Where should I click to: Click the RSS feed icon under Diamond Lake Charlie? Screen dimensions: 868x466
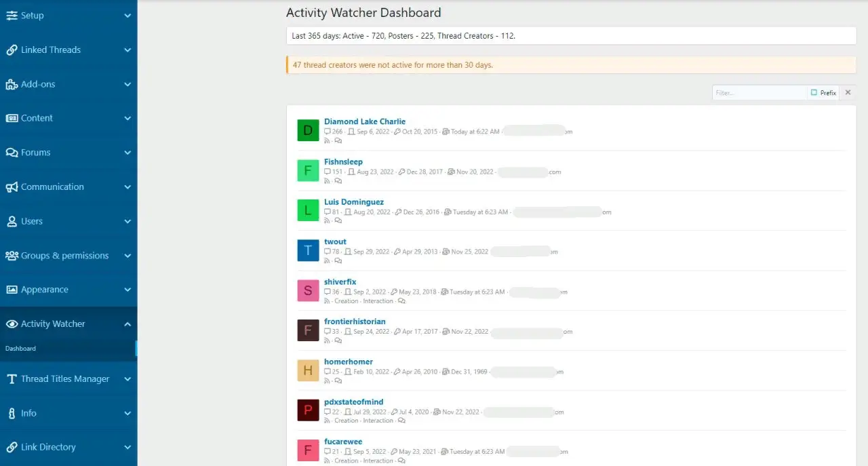(x=328, y=141)
